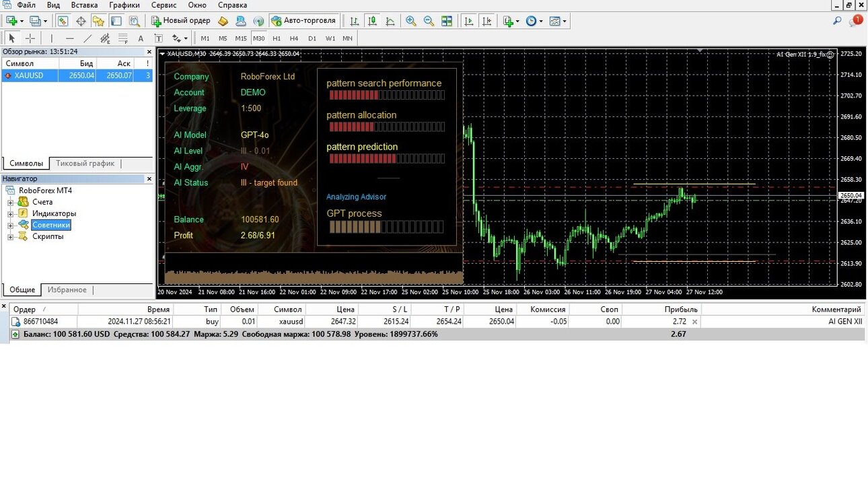Select the H1 timeframe
This screenshot has width=868, height=488.
click(277, 38)
